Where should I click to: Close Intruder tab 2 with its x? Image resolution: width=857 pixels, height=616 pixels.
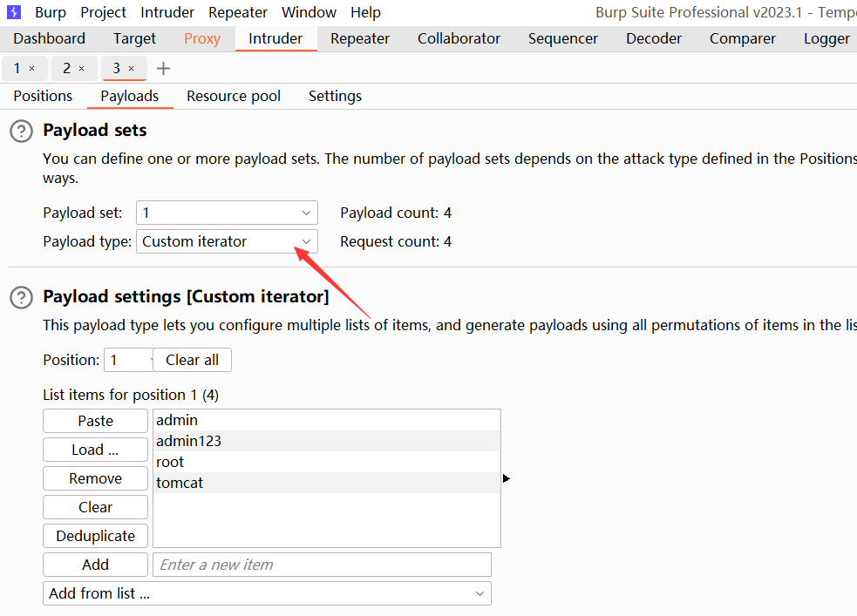click(x=81, y=68)
